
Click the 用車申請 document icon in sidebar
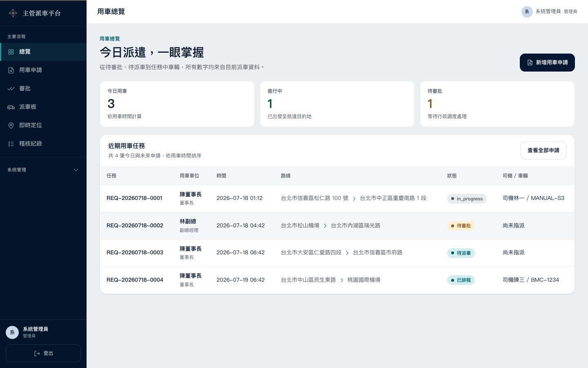tap(11, 70)
